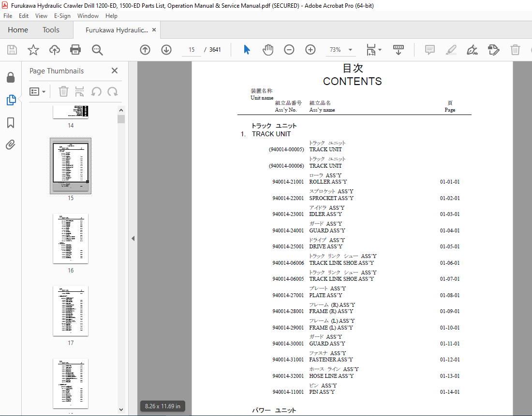Go to previous page arrow
532x416 pixels.
coord(145,50)
